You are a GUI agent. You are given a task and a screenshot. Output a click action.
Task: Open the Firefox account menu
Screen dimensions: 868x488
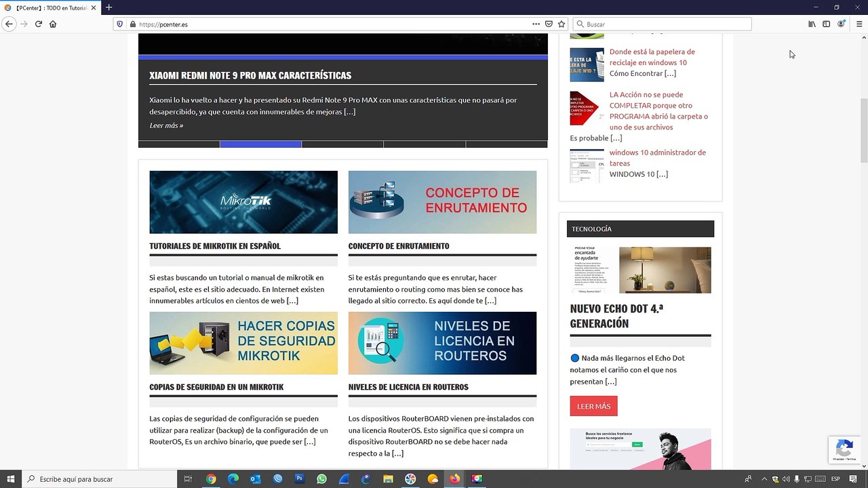pyautogui.click(x=841, y=24)
